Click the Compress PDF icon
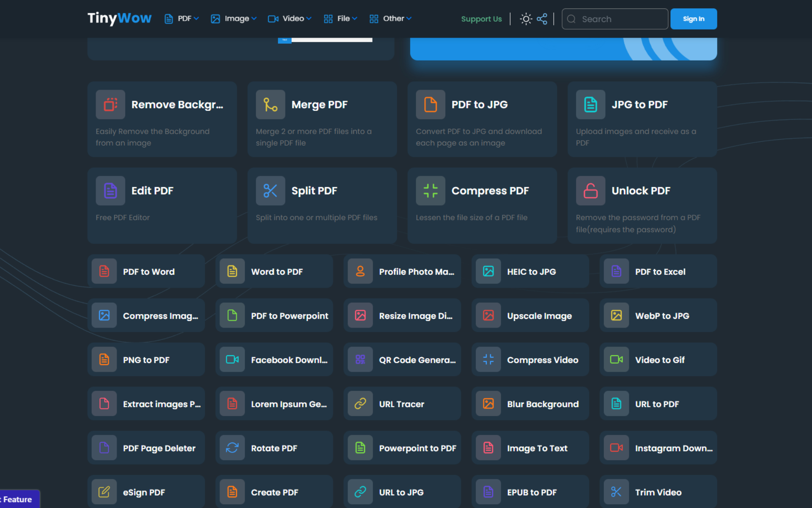This screenshot has width=812, height=508. [x=431, y=190]
